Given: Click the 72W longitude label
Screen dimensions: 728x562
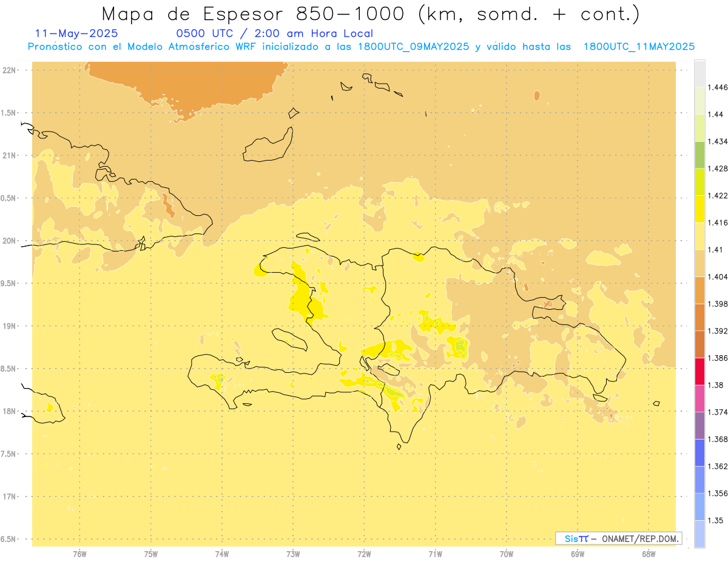Looking at the screenshot, I should [364, 554].
